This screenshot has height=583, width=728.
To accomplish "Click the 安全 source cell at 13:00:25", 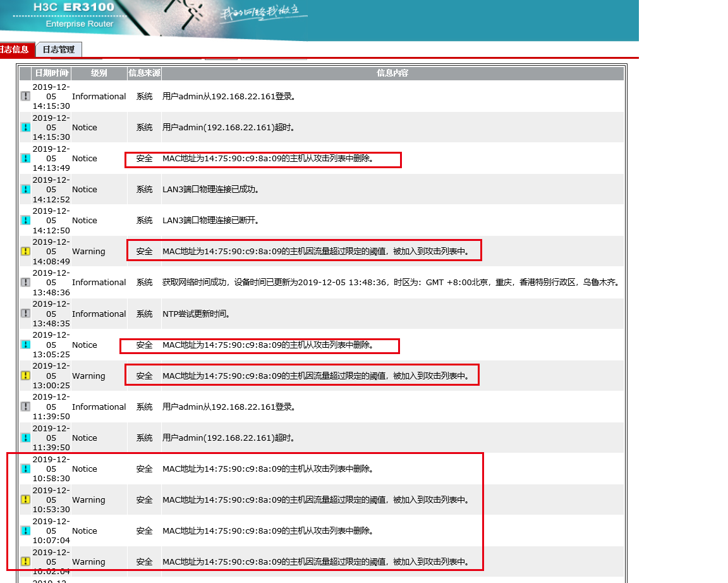I will pos(144,376).
